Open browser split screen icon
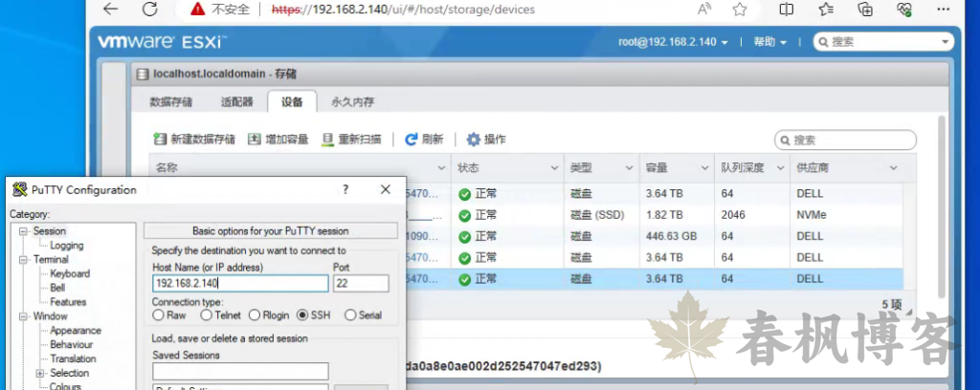This screenshot has height=390, width=980. pos(787,10)
